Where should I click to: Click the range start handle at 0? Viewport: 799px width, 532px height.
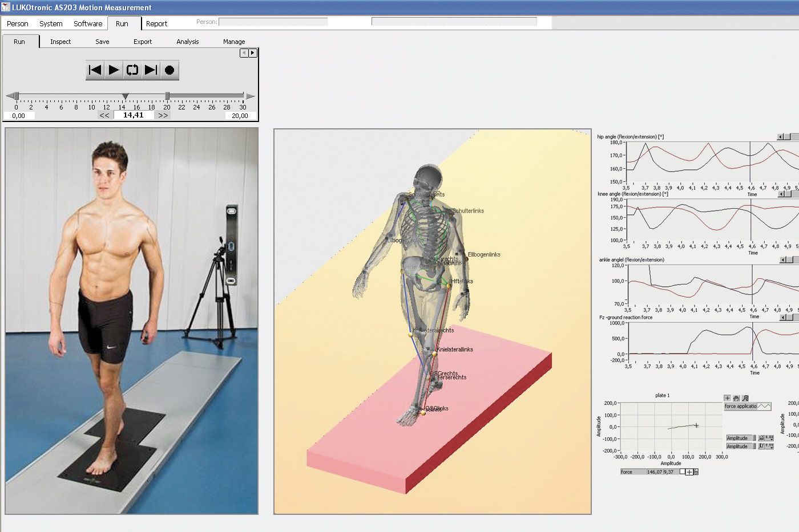17,96
